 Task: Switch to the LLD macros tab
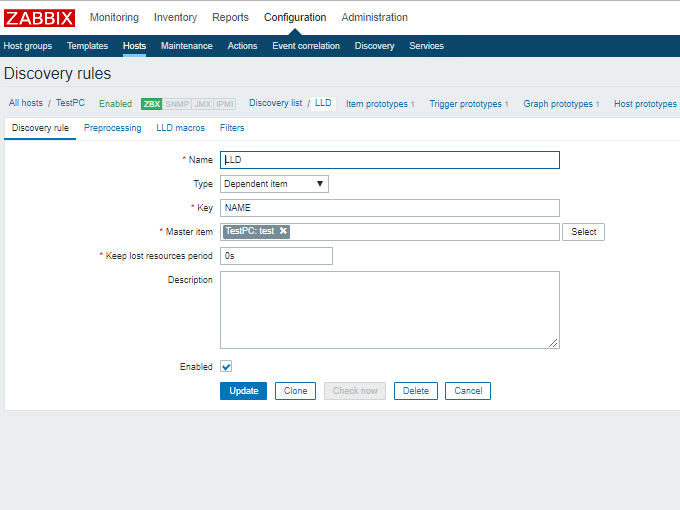click(x=180, y=128)
